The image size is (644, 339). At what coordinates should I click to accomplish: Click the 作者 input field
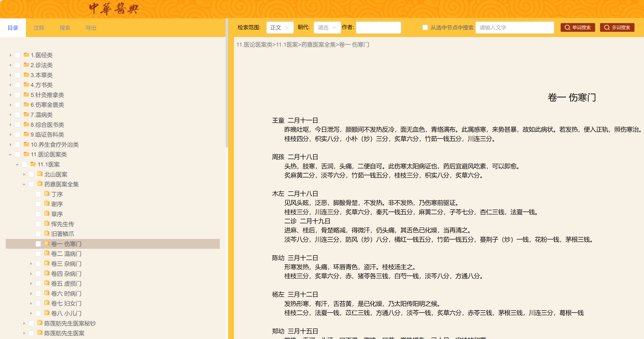tap(378, 27)
